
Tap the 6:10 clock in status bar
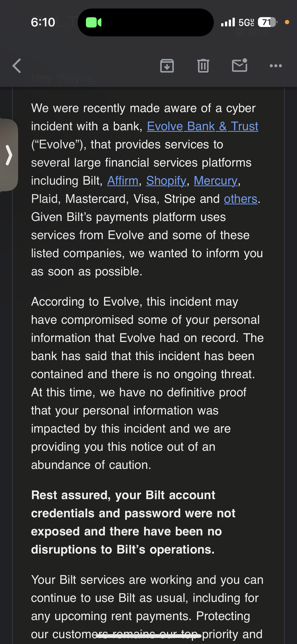[x=43, y=22]
